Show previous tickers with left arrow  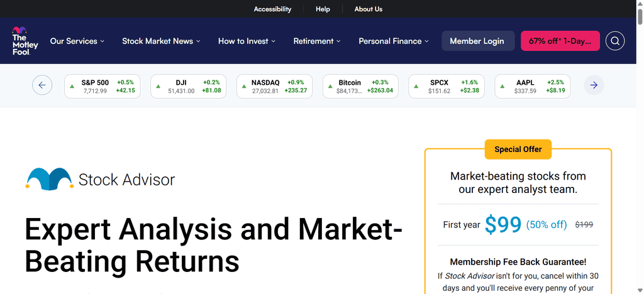tap(42, 85)
